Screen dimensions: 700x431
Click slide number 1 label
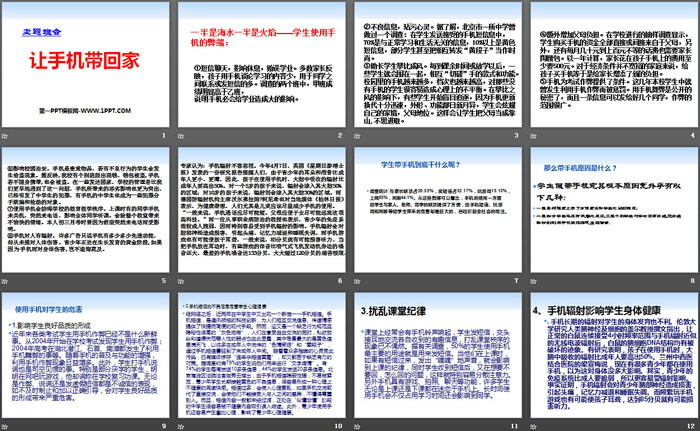[165, 135]
